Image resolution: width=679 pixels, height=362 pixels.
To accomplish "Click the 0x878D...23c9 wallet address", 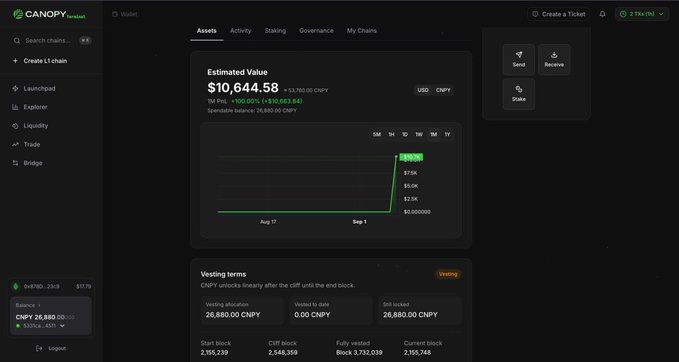I will point(42,287).
